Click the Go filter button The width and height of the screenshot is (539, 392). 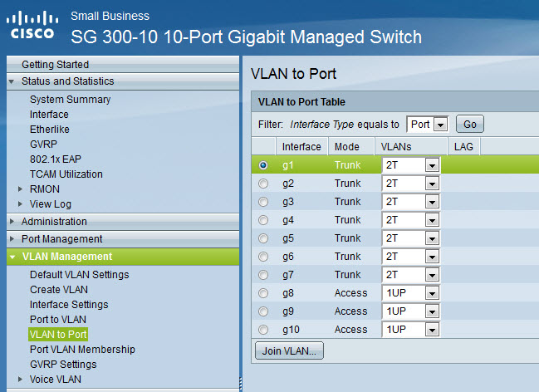(x=469, y=124)
